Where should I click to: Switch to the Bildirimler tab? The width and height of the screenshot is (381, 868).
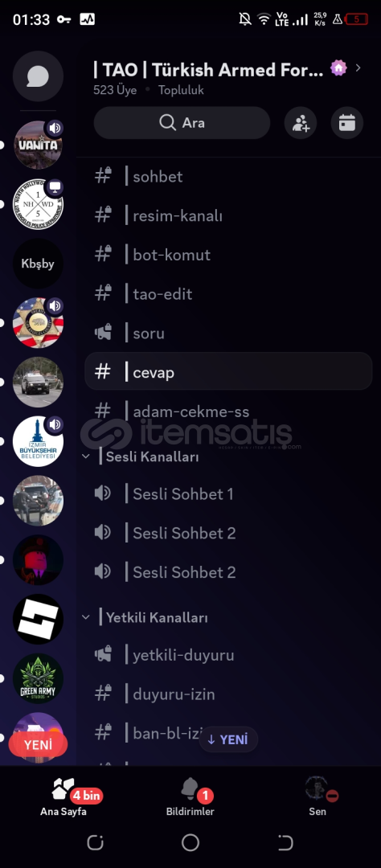click(x=190, y=796)
